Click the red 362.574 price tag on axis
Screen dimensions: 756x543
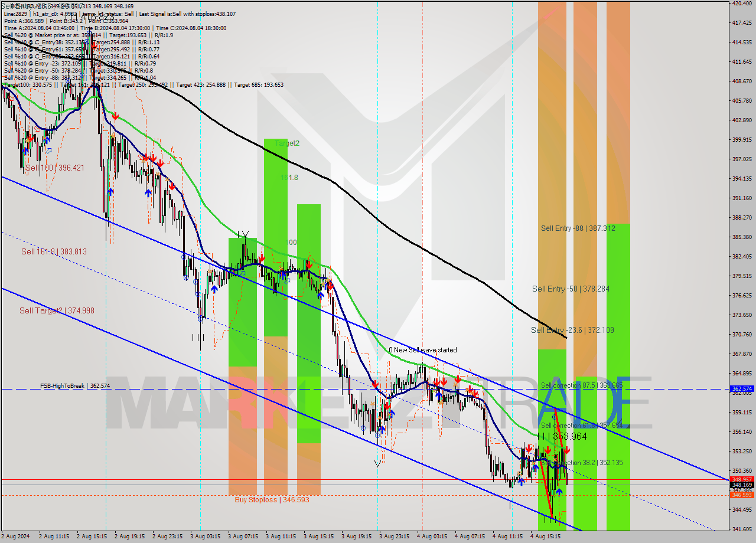click(x=742, y=389)
